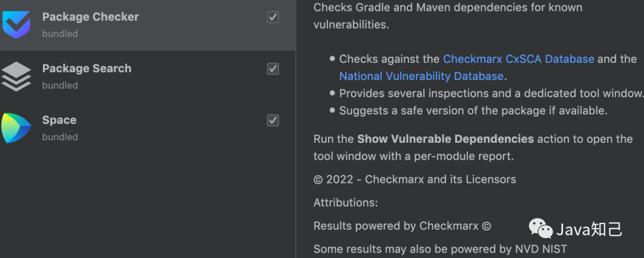644x258 pixels.
Task: Click the Attributions heading text
Action: click(x=345, y=202)
